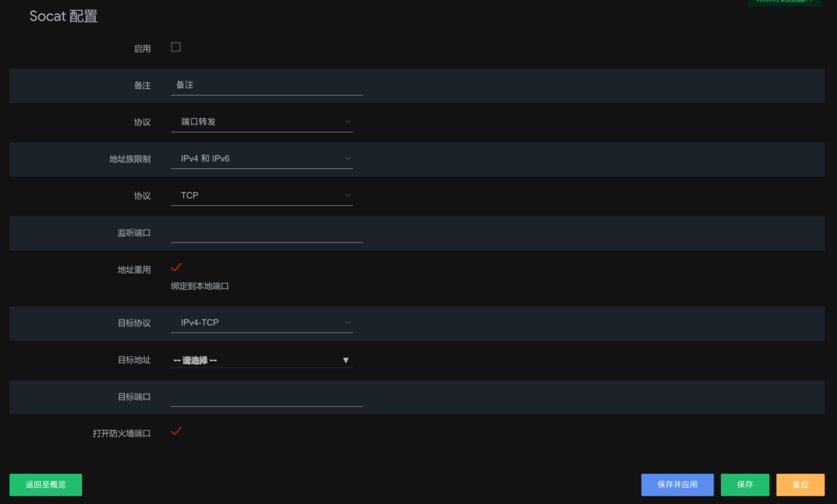This screenshot has width=837, height=504.
Task: Click the orange 复位 button
Action: tap(800, 484)
